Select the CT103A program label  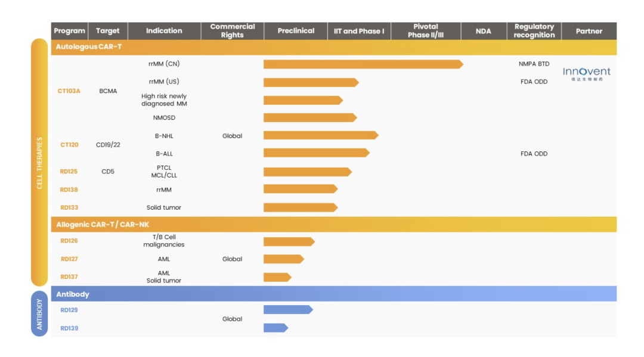tap(69, 91)
